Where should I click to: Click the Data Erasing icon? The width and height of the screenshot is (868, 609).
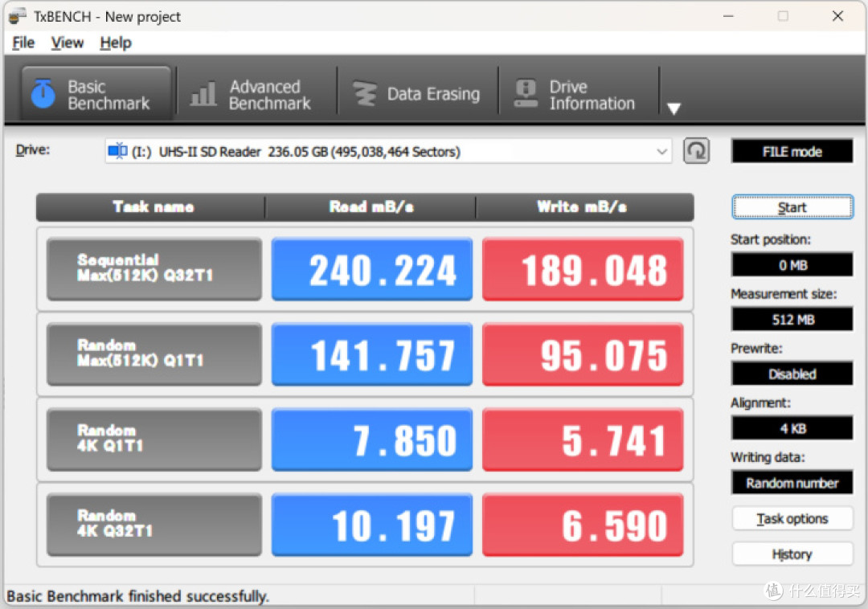point(365,93)
